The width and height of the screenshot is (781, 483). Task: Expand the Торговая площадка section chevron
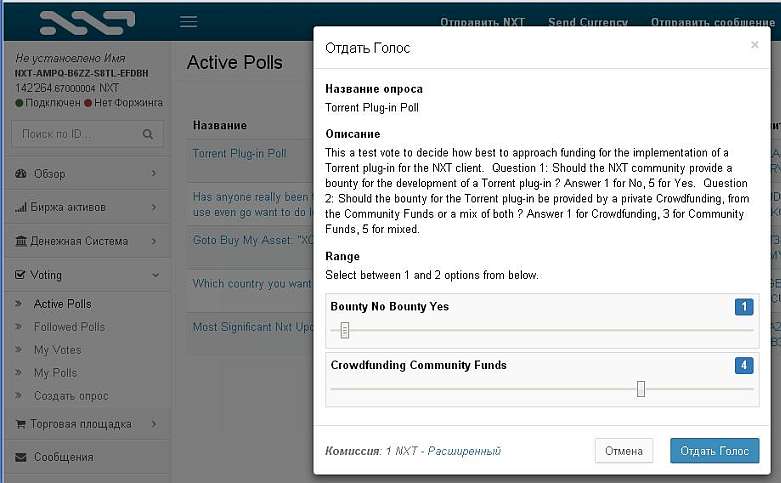[x=154, y=424]
